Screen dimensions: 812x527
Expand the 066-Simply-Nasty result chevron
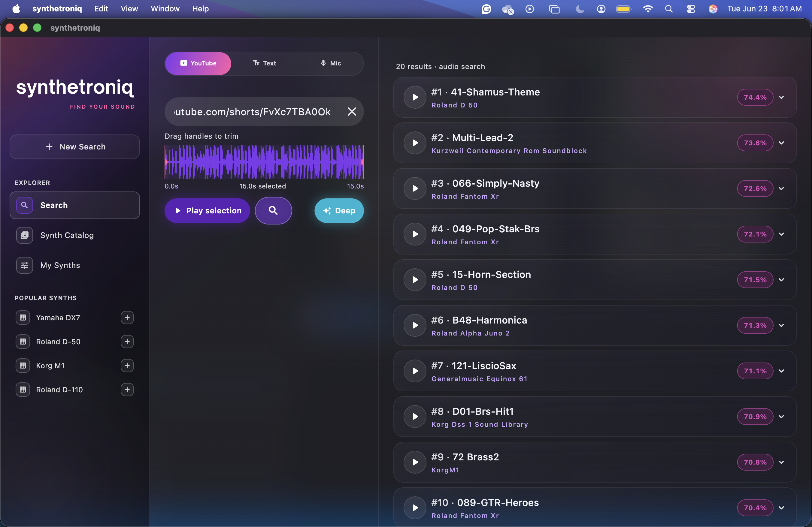pos(781,188)
